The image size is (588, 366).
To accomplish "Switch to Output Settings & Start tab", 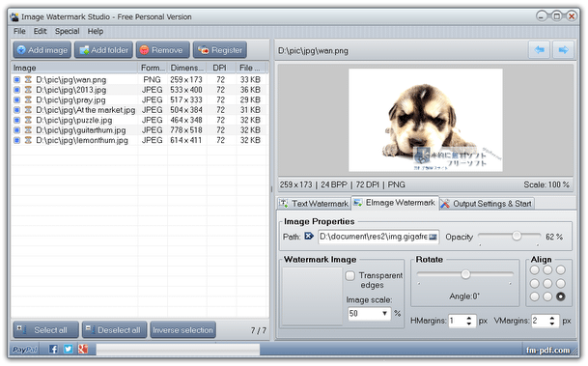I will pyautogui.click(x=488, y=204).
